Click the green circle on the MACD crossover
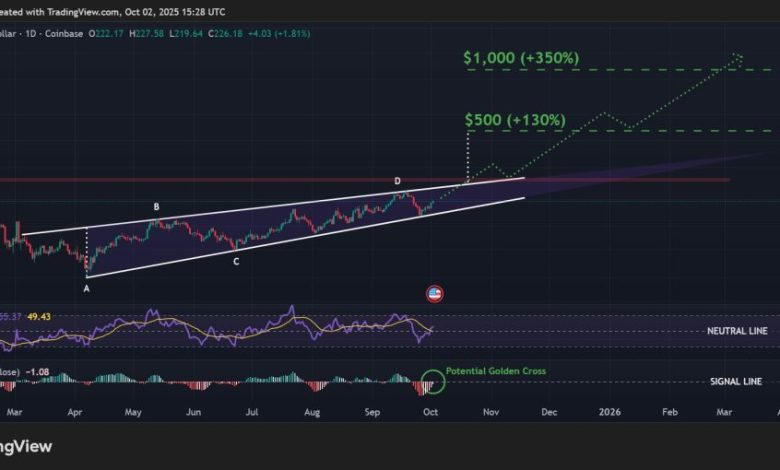 point(432,382)
